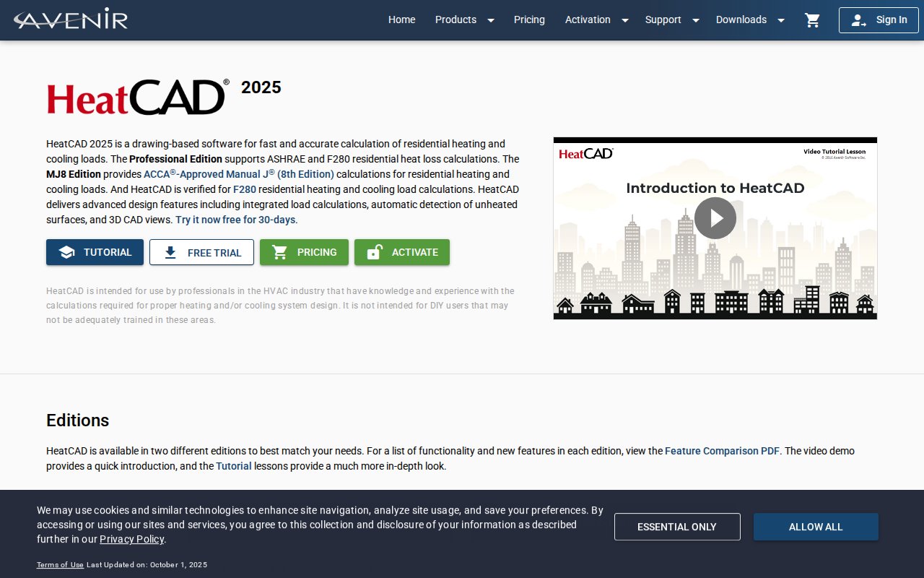Viewport: 924px width, 578px height.
Task: Open the Downloads dropdown menu
Action: click(x=749, y=20)
